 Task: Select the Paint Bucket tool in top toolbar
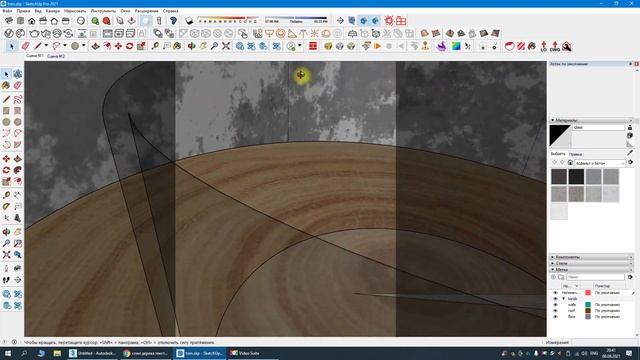(177, 46)
